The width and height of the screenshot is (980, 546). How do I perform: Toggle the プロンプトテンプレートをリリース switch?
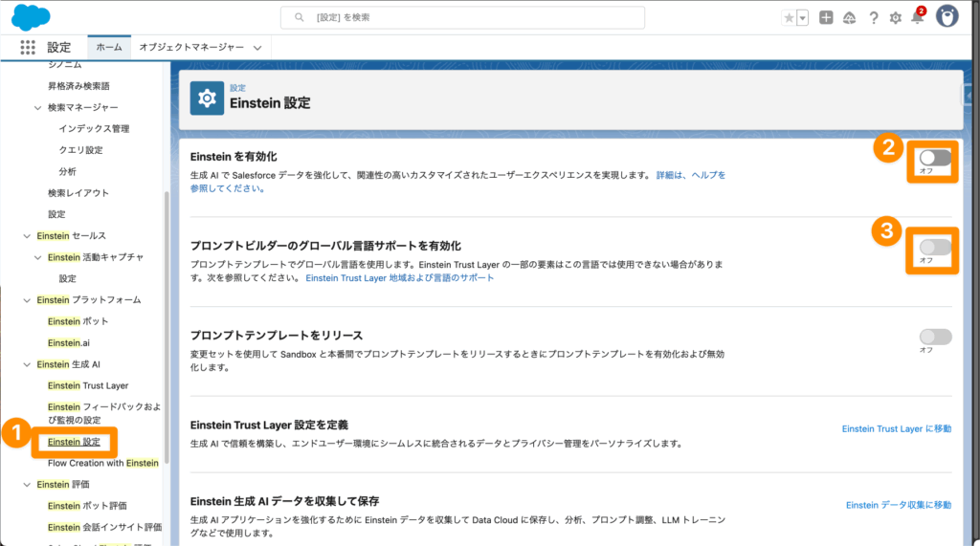tap(935, 337)
